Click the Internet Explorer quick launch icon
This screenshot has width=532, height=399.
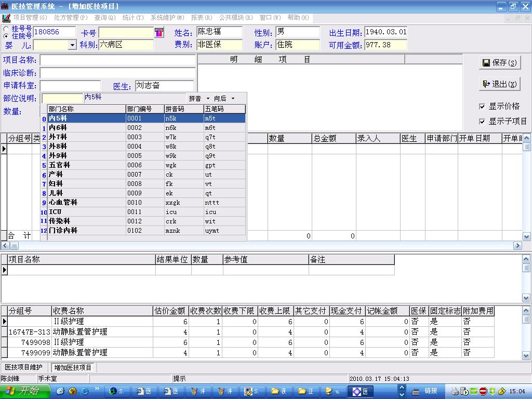coord(85,391)
